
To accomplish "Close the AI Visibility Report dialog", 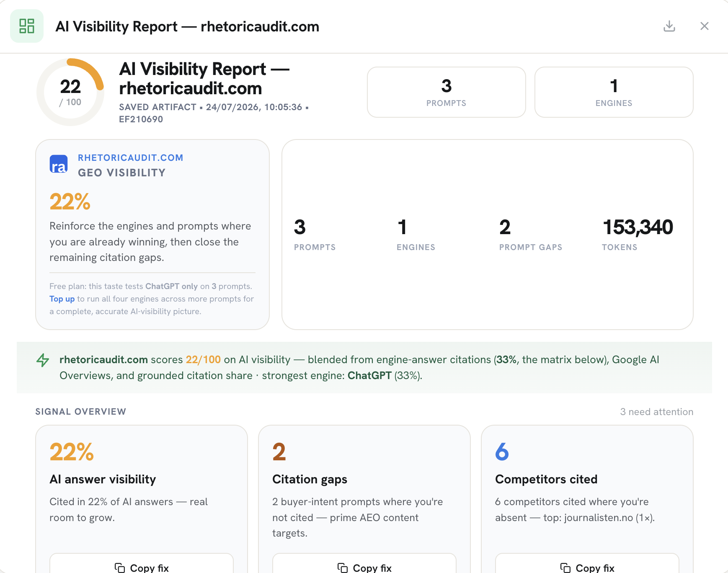I will click(705, 26).
